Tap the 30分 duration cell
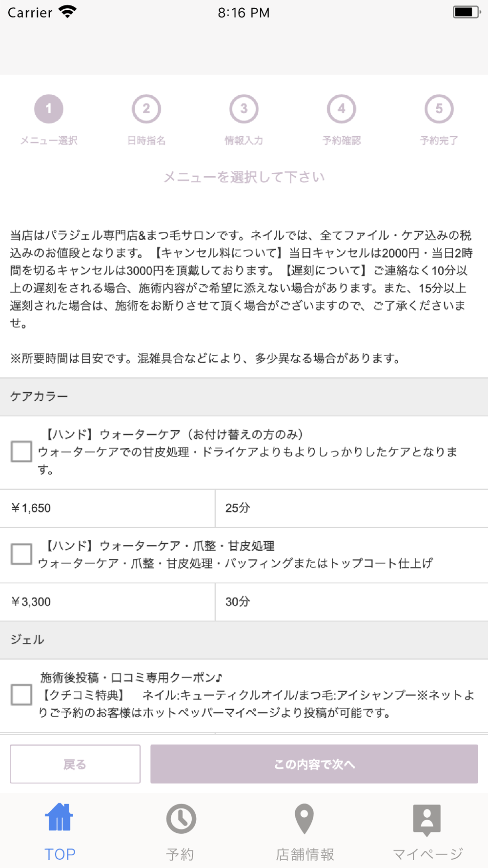This screenshot has height=868, width=488. [351, 602]
